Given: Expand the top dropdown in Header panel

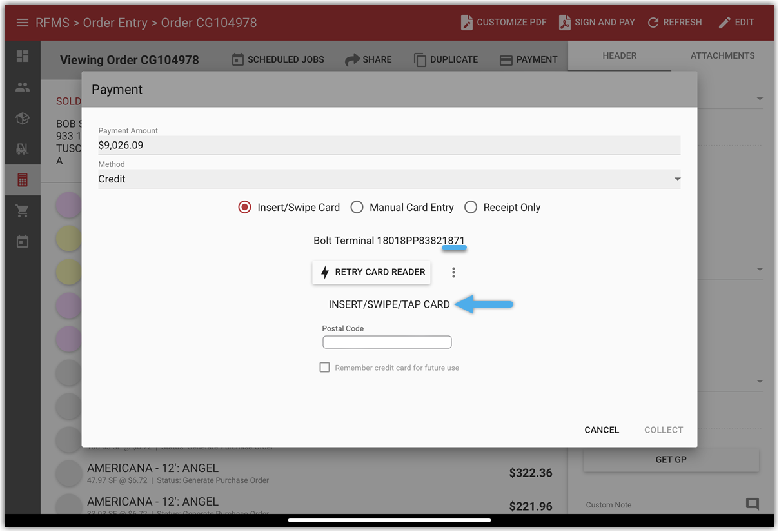Looking at the screenshot, I should point(760,99).
